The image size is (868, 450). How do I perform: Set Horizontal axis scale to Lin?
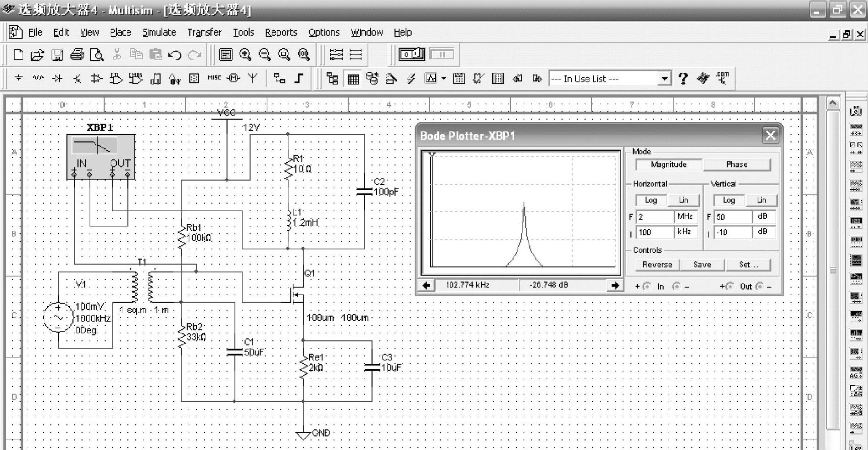coord(683,200)
